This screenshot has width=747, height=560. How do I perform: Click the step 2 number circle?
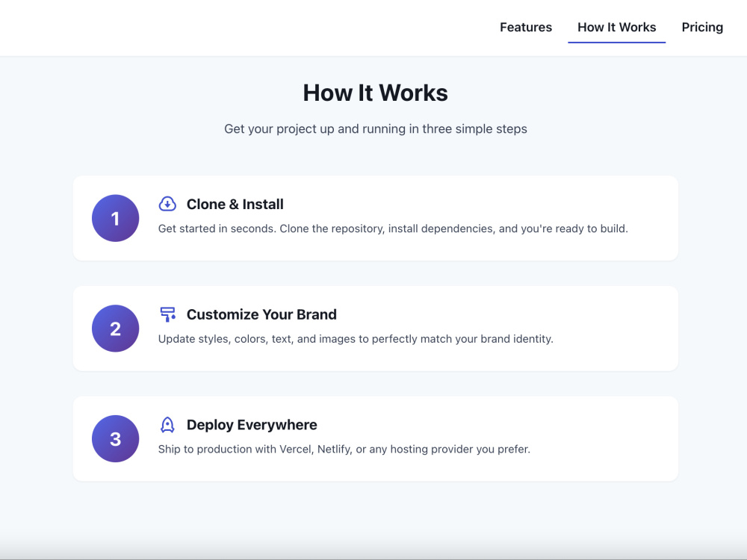pyautogui.click(x=115, y=329)
